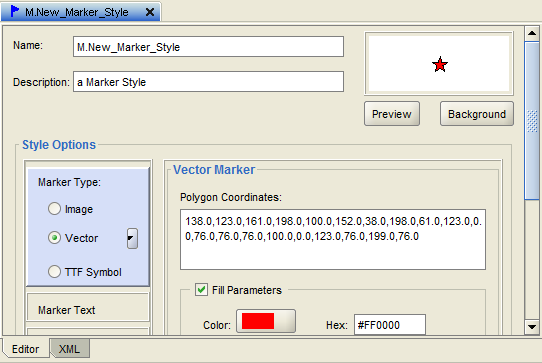Screen dimensions: 542x363
Task: Click the Hex color field showing #FF0000
Action: [390, 325]
